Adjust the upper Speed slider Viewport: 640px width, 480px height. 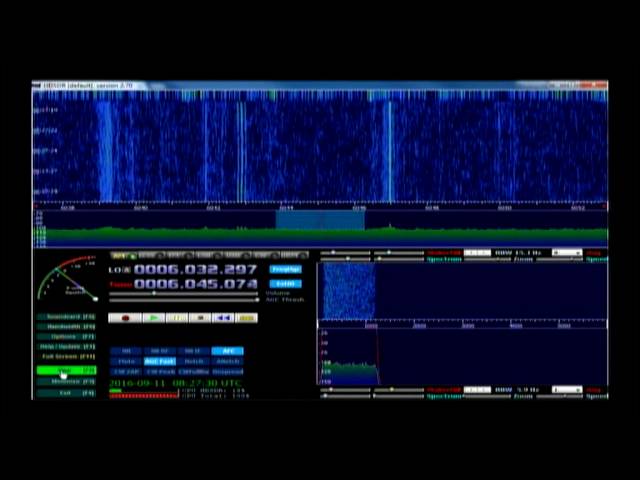[x=559, y=260]
